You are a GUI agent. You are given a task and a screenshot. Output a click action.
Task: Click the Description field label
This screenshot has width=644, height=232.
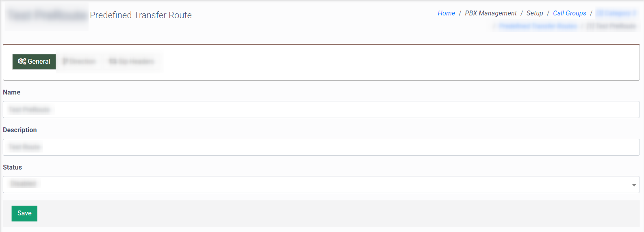tap(20, 130)
